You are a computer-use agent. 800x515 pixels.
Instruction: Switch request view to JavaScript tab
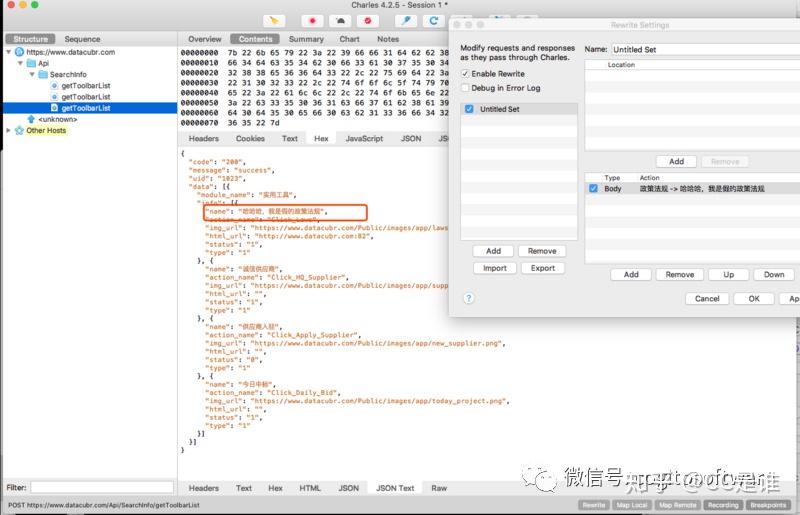coord(364,138)
